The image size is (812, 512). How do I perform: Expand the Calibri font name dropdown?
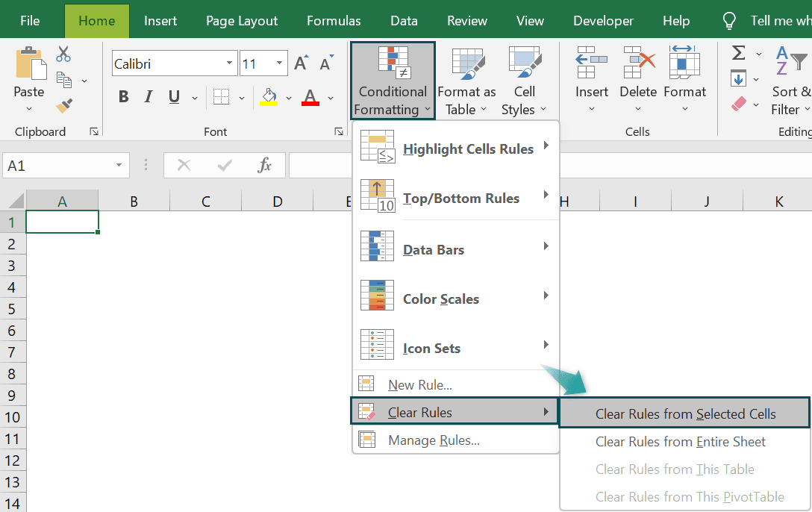[x=229, y=63]
